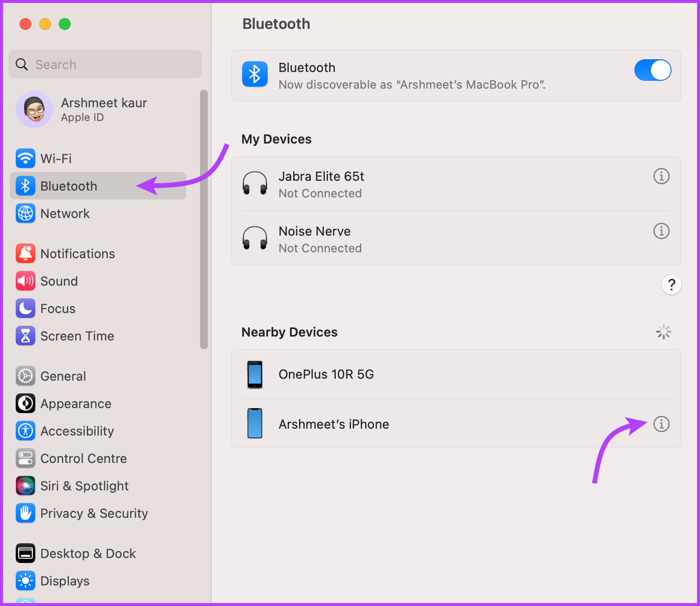The width and height of the screenshot is (700, 606).
Task: Click the Displays brightness icon
Action: (25, 581)
